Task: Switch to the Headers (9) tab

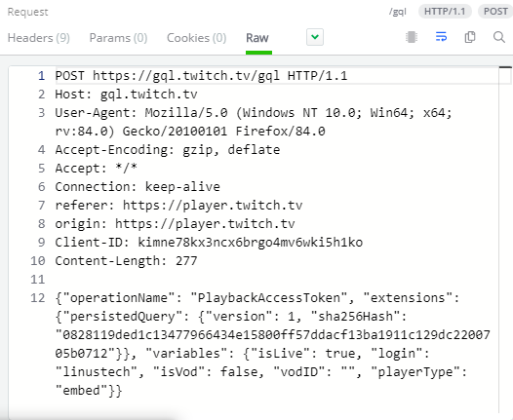Action: point(39,38)
